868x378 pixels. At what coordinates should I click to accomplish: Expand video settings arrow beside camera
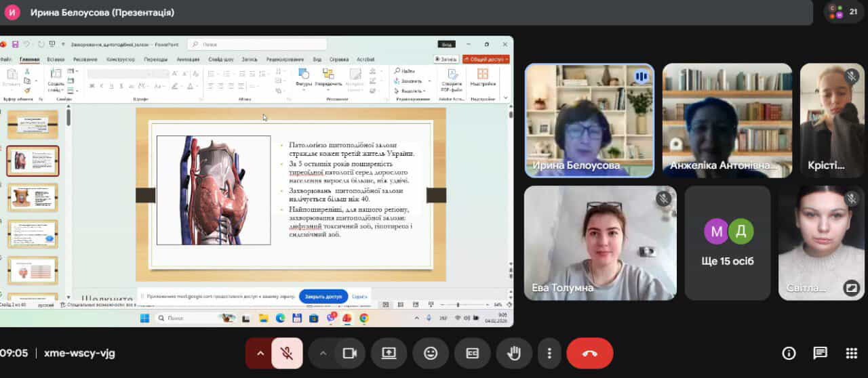[x=323, y=353]
